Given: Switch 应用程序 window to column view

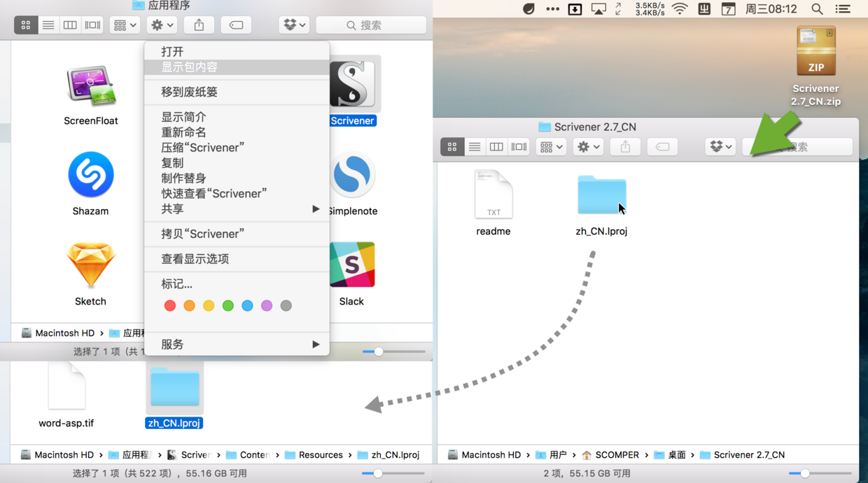Looking at the screenshot, I should click(70, 25).
